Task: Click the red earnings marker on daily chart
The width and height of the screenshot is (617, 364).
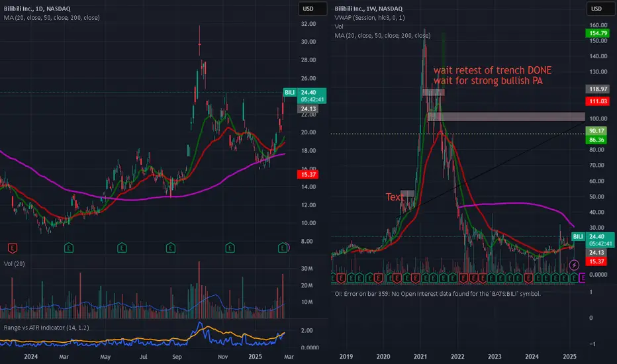Action: 13,248
